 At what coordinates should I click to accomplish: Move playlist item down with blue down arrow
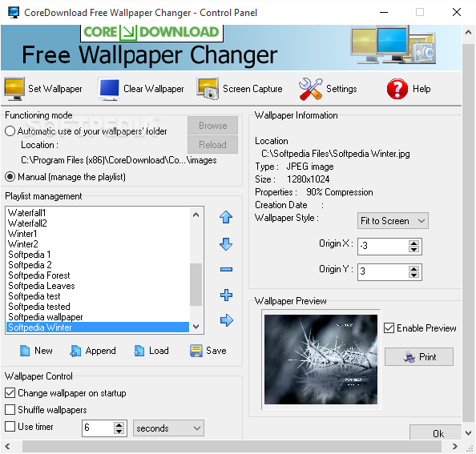tap(226, 244)
